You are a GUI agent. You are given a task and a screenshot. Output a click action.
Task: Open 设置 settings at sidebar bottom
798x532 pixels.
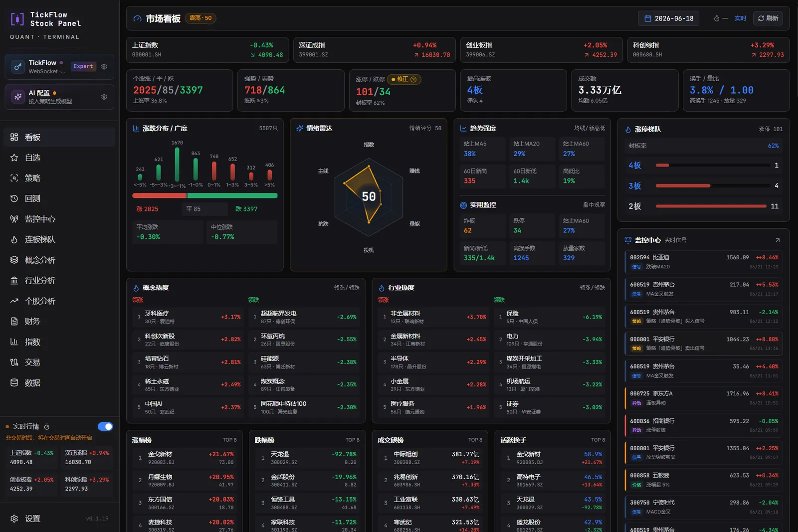pos(59,519)
